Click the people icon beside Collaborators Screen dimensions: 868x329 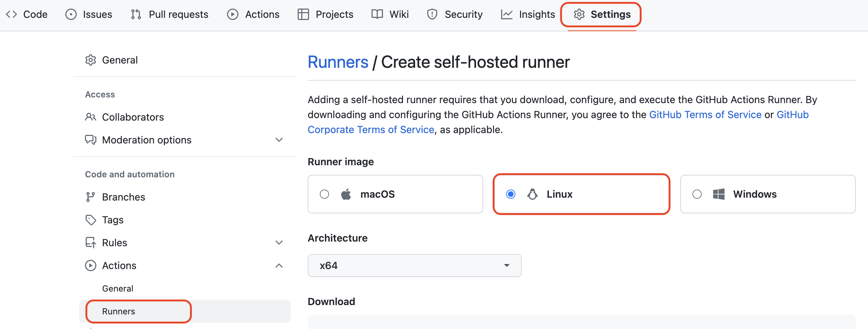point(91,117)
